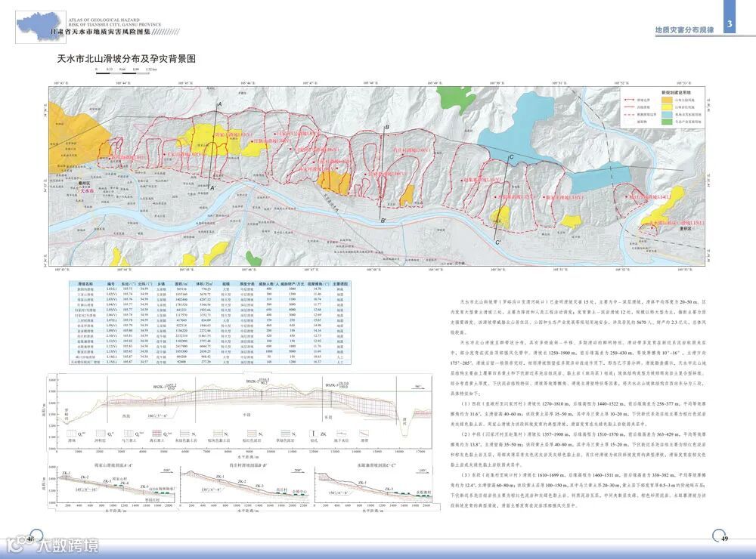Click the 'ZK-1' label in section A-A'
Screen dimensions: 756x559
[x=66, y=473]
